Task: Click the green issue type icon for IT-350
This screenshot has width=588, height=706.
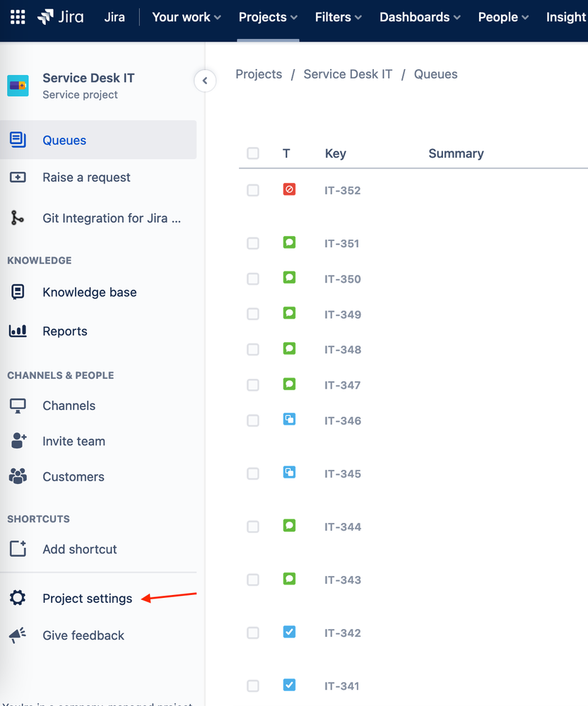Action: pos(289,277)
